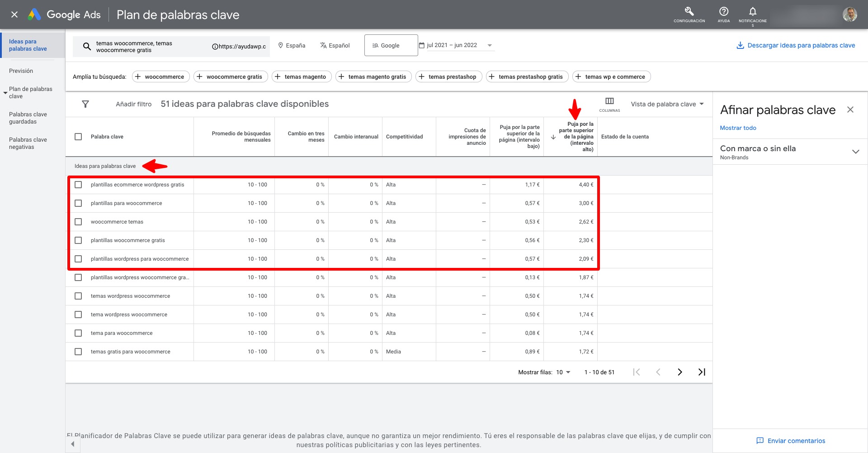Image resolution: width=868 pixels, height=453 pixels.
Task: Check the 'woocommerce temas' keyword row
Action: tap(78, 222)
